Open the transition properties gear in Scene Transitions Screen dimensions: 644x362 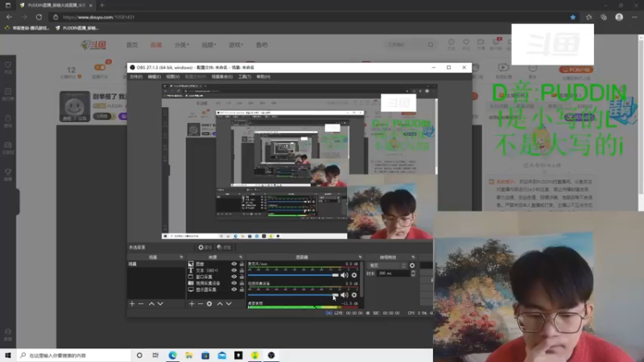tap(412, 265)
